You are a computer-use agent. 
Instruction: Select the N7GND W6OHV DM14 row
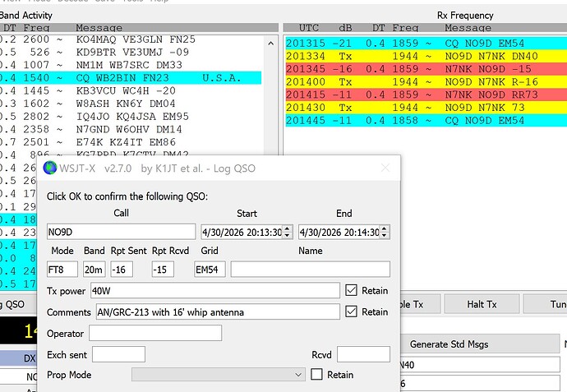131,130
